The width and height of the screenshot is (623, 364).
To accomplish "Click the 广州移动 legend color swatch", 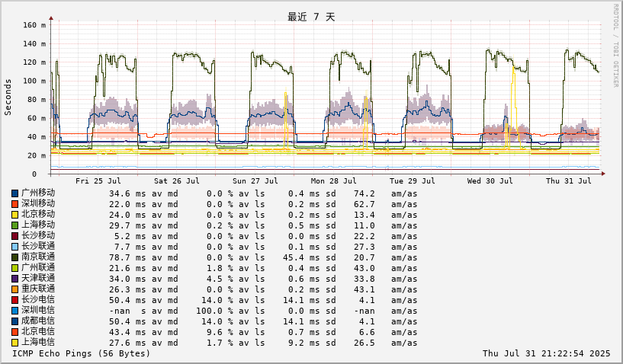I will pyautogui.click(x=14, y=193).
